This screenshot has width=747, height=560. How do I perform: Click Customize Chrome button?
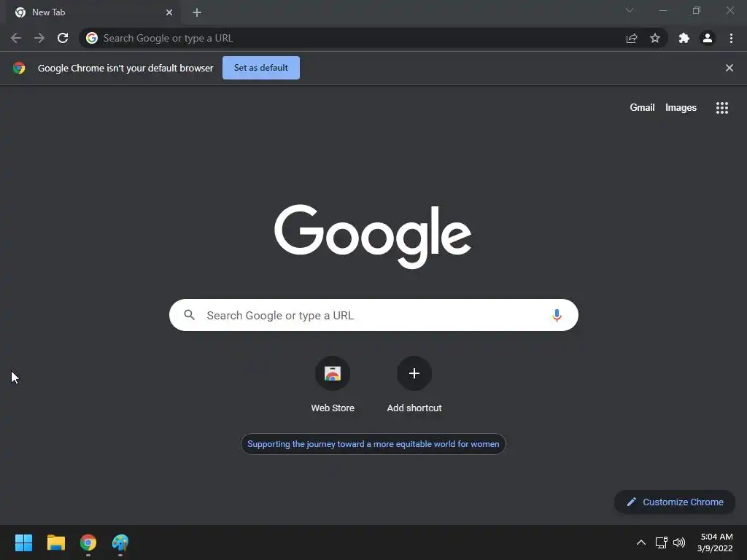pyautogui.click(x=675, y=502)
